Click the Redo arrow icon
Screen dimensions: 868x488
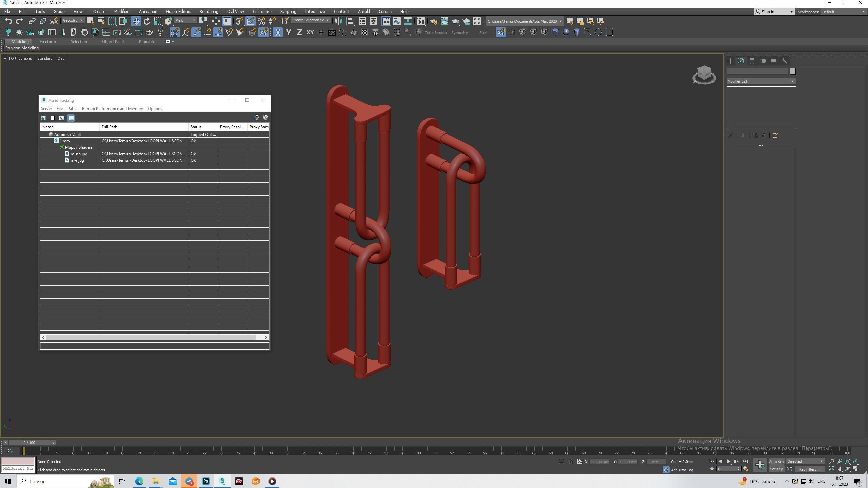[x=19, y=21]
